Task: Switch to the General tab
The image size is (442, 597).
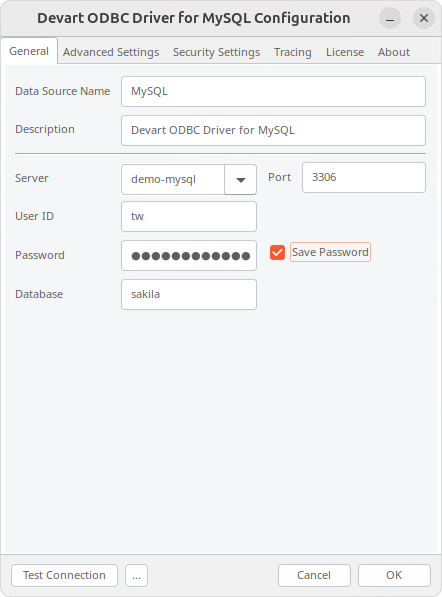Action: click(x=29, y=51)
